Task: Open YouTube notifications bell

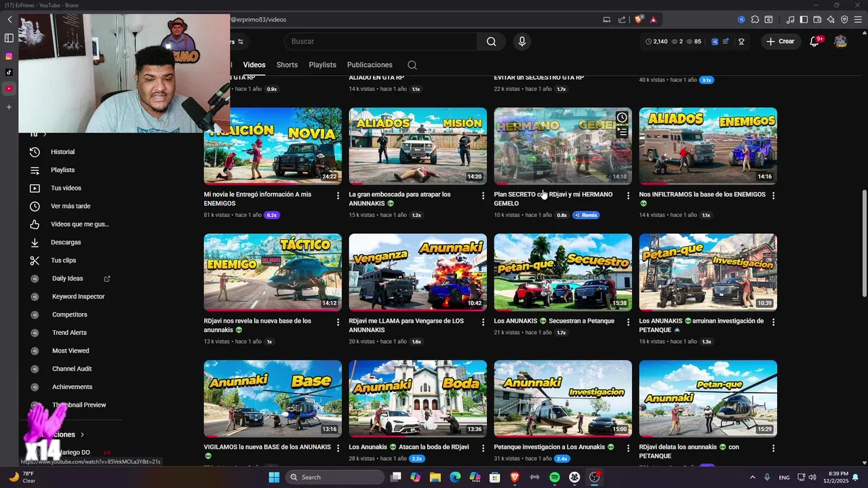Action: click(x=815, y=41)
